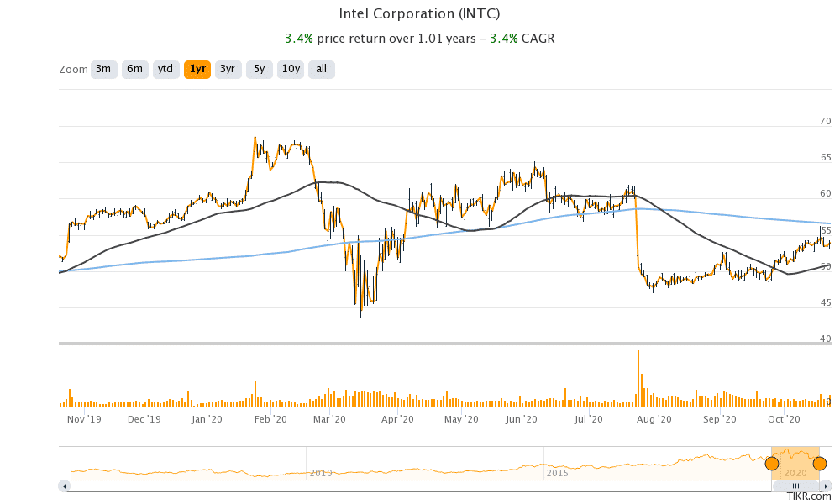Image resolution: width=840 pixels, height=504 pixels.
Task: Click the navigator scrollbar right arrow
Action: pyautogui.click(x=824, y=486)
